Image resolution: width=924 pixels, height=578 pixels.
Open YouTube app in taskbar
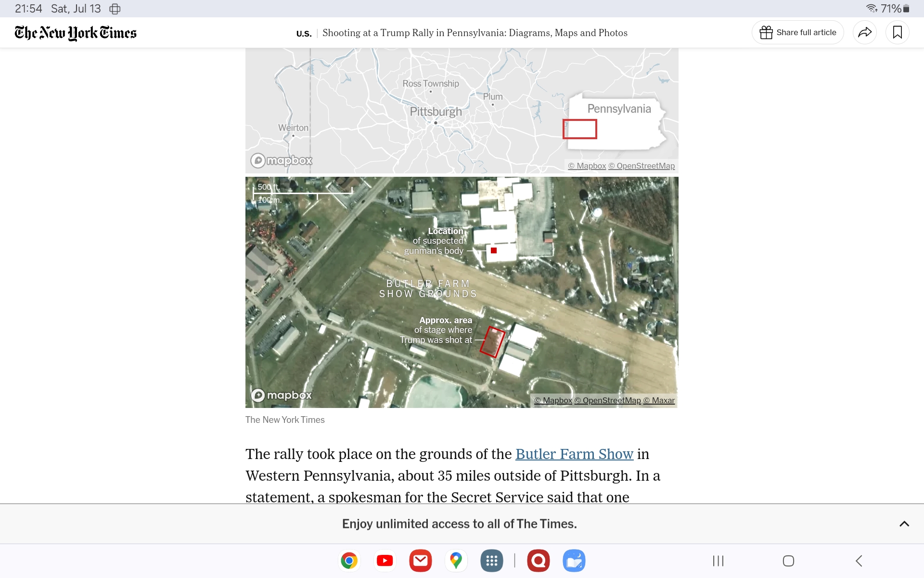(385, 561)
